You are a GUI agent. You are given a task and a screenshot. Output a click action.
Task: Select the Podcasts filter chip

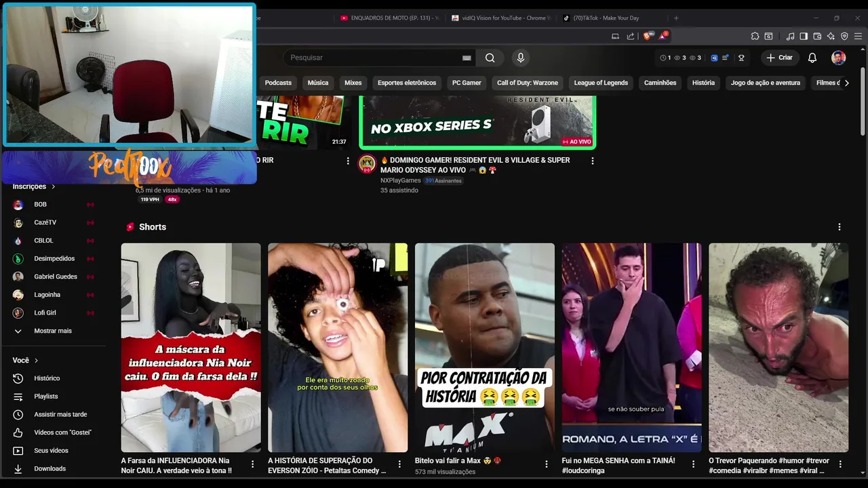click(278, 83)
